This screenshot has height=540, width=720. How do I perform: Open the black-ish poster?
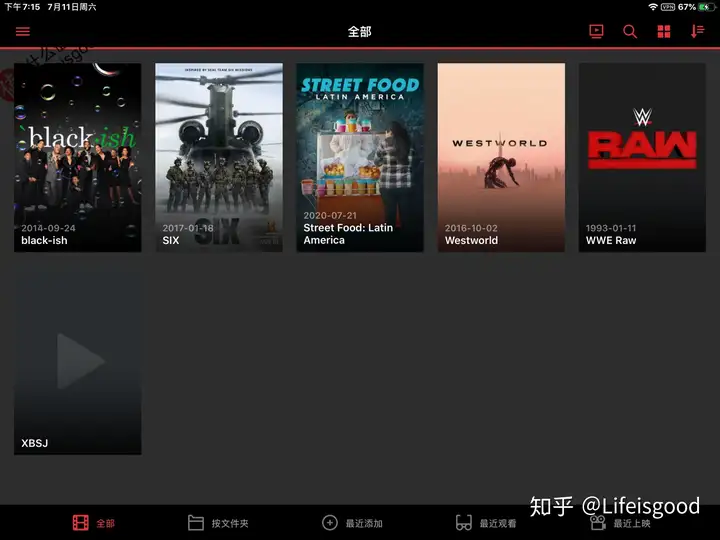[x=78, y=158]
